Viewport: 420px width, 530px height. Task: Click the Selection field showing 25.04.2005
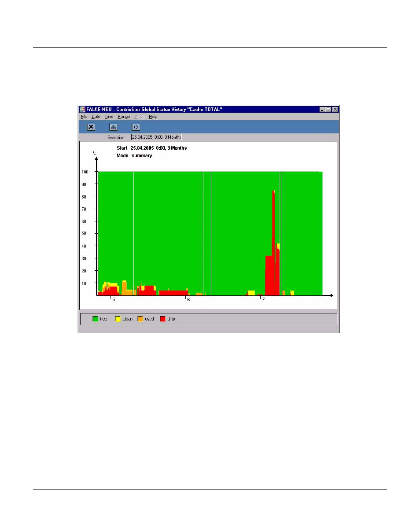coord(156,137)
